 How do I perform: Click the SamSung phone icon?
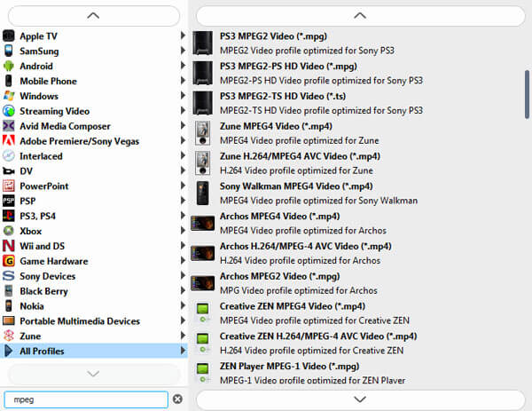[9, 51]
